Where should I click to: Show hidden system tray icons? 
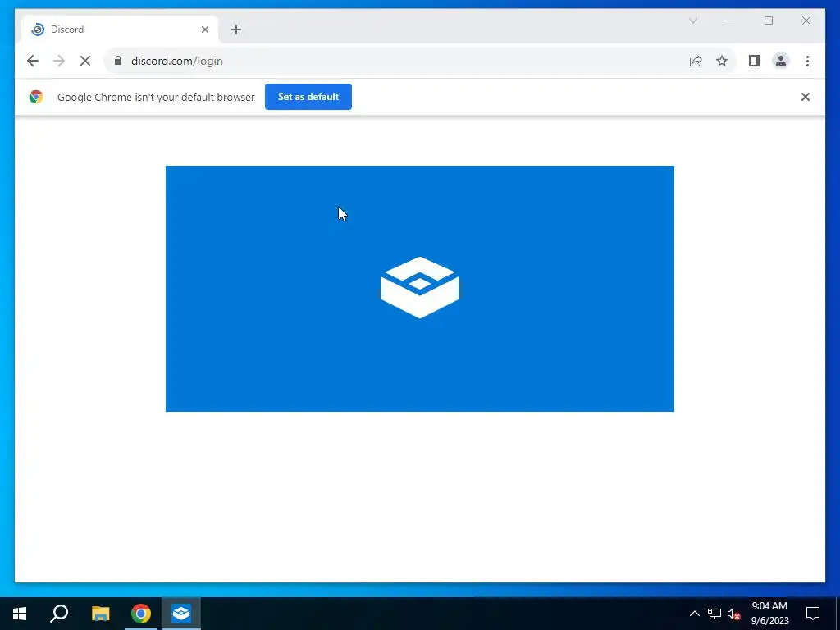click(x=694, y=614)
